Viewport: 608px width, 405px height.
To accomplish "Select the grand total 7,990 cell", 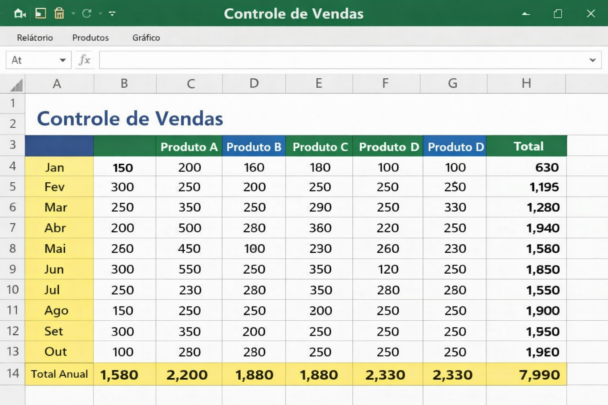I will (527, 374).
